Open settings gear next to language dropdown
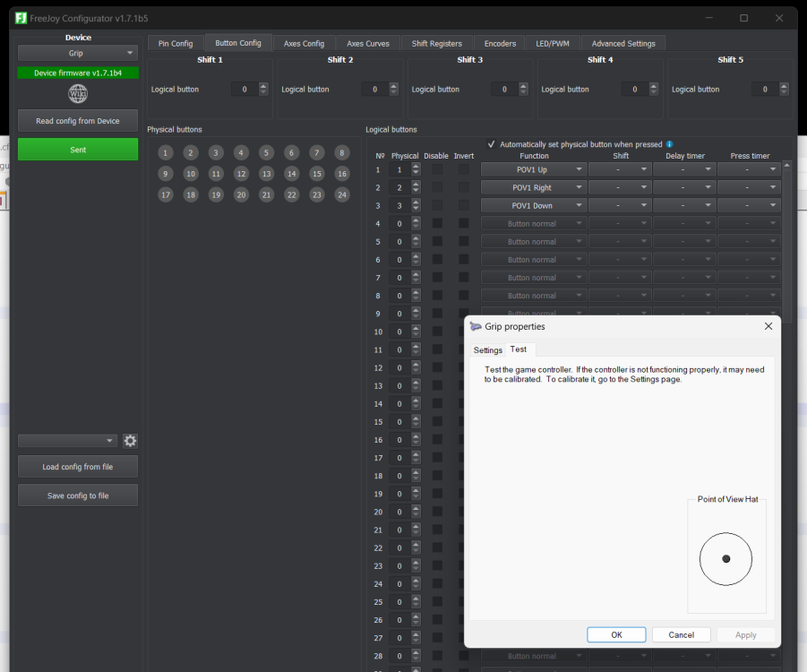Image resolution: width=807 pixels, height=672 pixels. 131,441
